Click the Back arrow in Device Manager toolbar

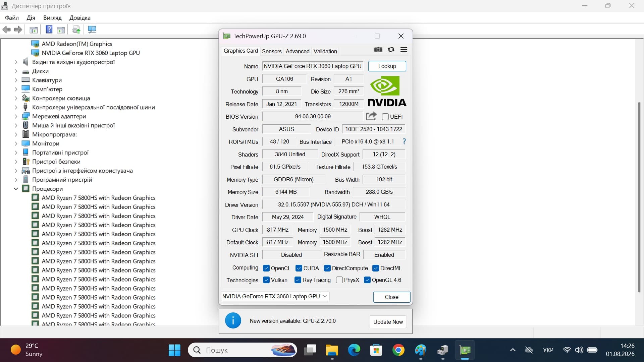(x=7, y=30)
